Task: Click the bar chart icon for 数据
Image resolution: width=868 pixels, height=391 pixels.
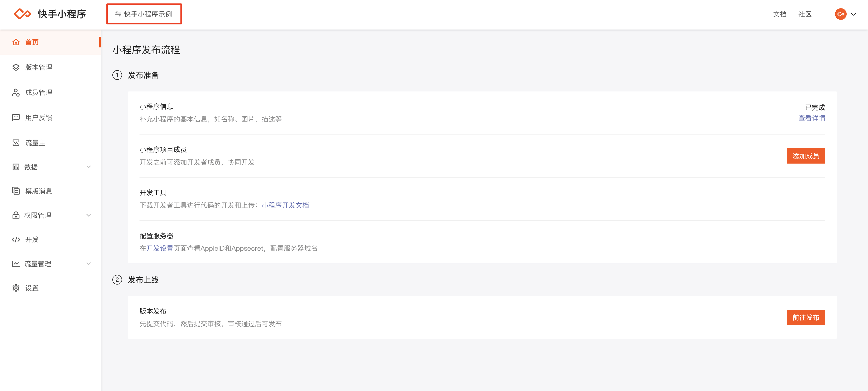Action: [16, 167]
